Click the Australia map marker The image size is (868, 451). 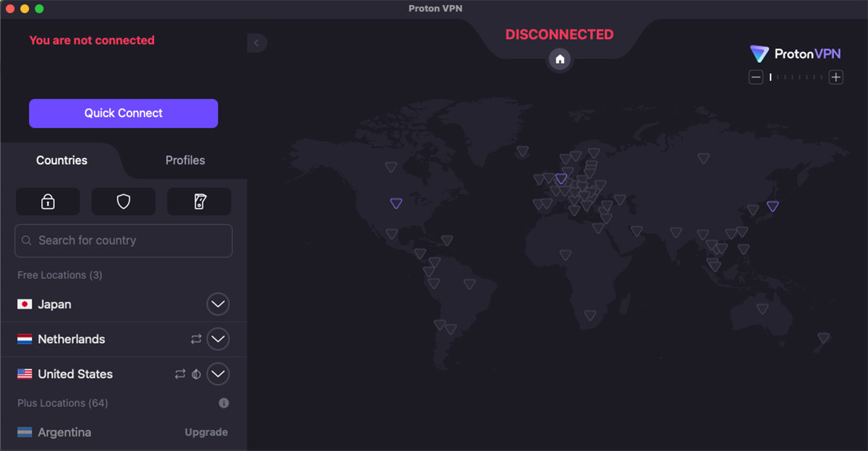tap(762, 309)
